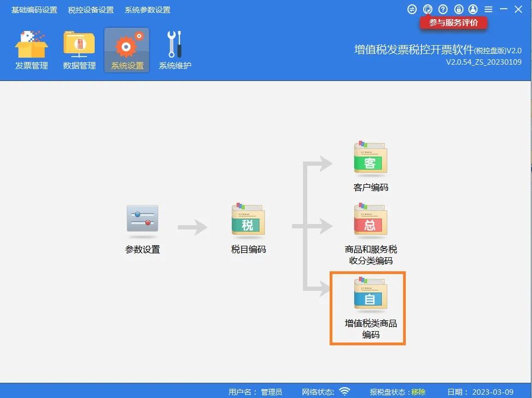Open 税控设备设置 menu

91,10
